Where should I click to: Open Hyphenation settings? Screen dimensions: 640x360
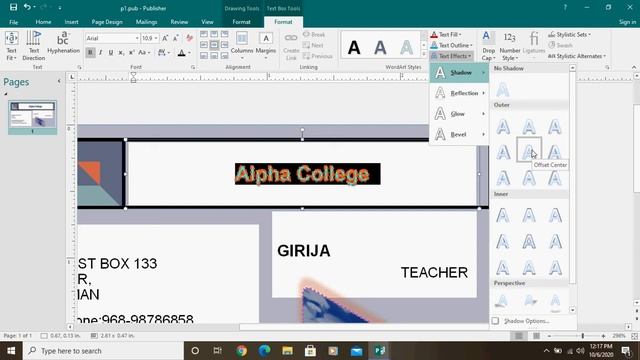[63, 43]
